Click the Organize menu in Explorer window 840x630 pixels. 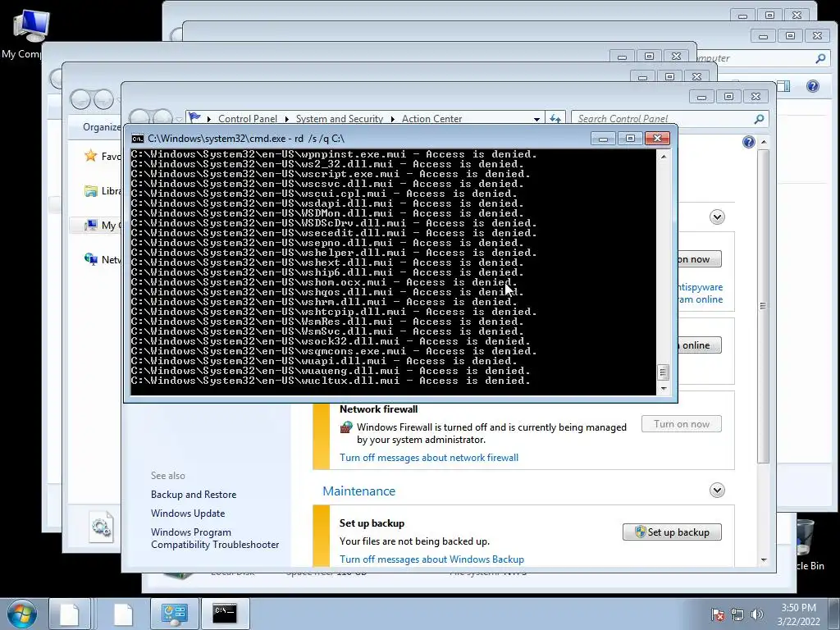(x=102, y=127)
